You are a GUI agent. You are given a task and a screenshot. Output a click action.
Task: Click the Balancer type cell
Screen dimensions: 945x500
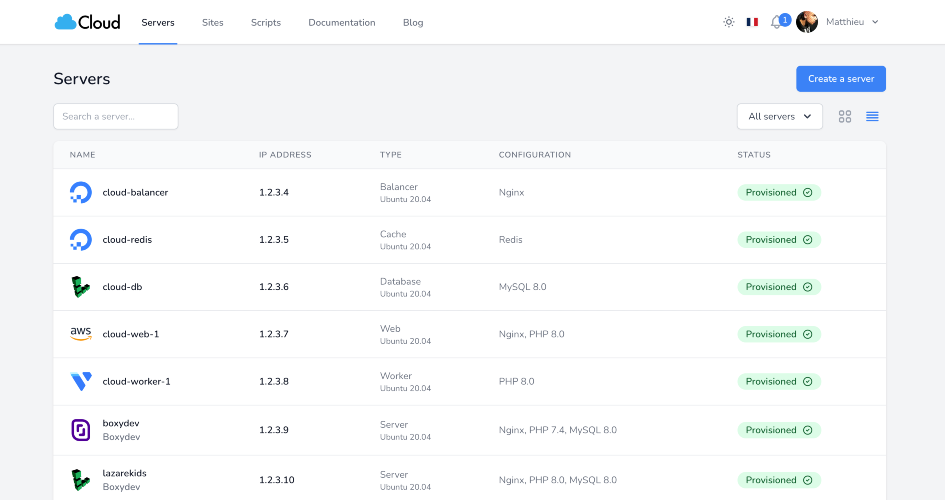point(405,193)
